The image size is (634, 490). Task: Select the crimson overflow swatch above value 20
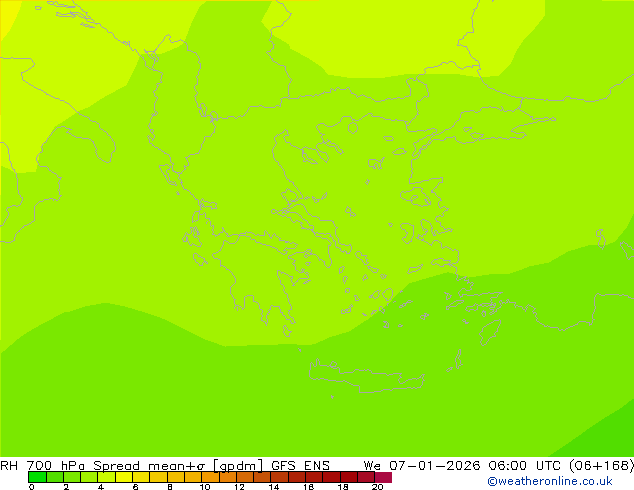coord(383,477)
